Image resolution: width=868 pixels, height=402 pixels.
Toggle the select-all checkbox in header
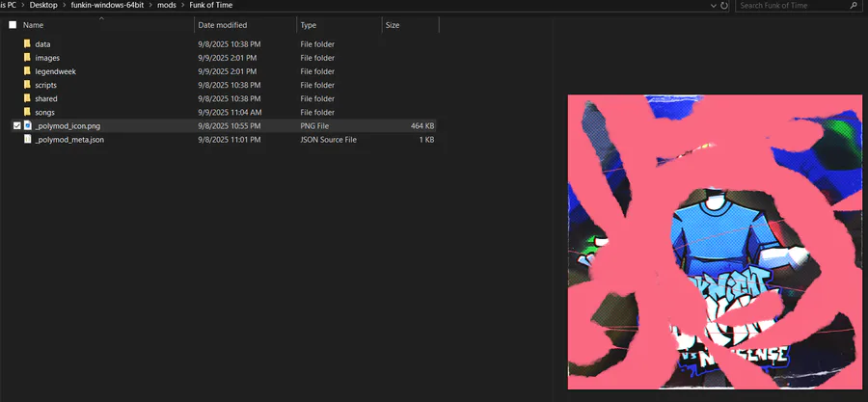click(x=13, y=25)
